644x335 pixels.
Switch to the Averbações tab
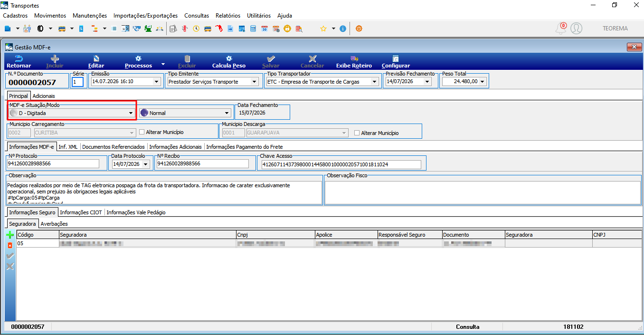54,223
